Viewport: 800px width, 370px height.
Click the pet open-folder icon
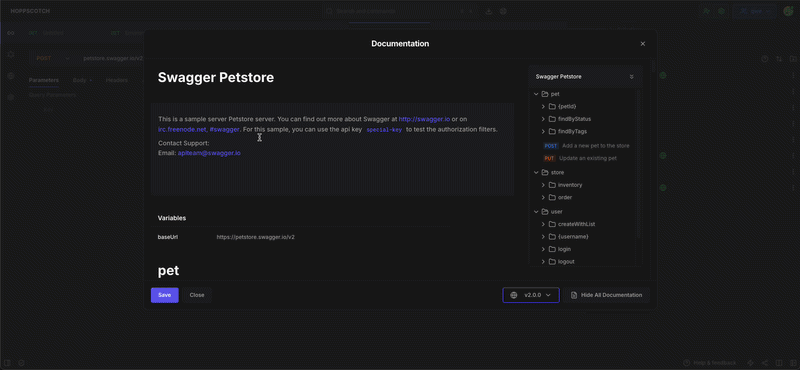[x=545, y=94]
